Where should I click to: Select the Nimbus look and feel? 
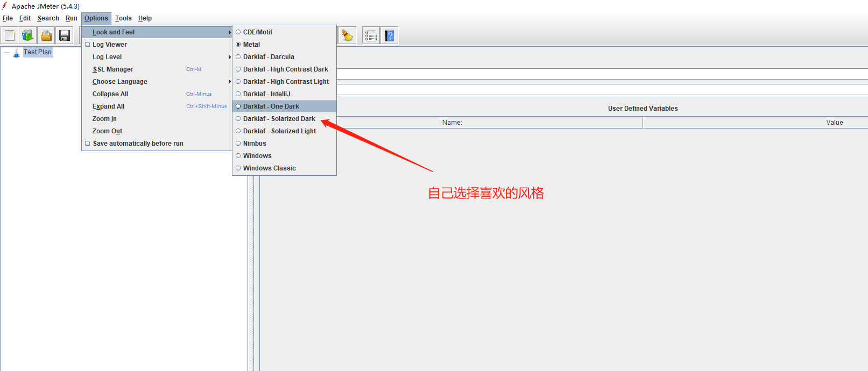tap(284, 144)
